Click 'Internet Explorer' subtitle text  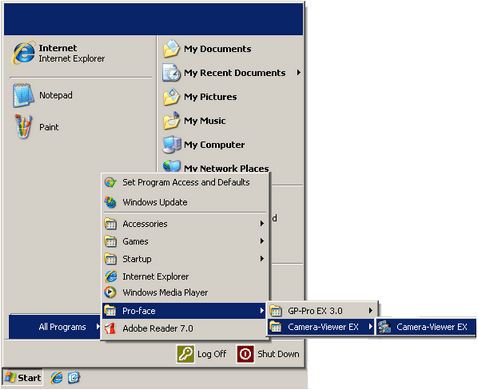point(72,59)
